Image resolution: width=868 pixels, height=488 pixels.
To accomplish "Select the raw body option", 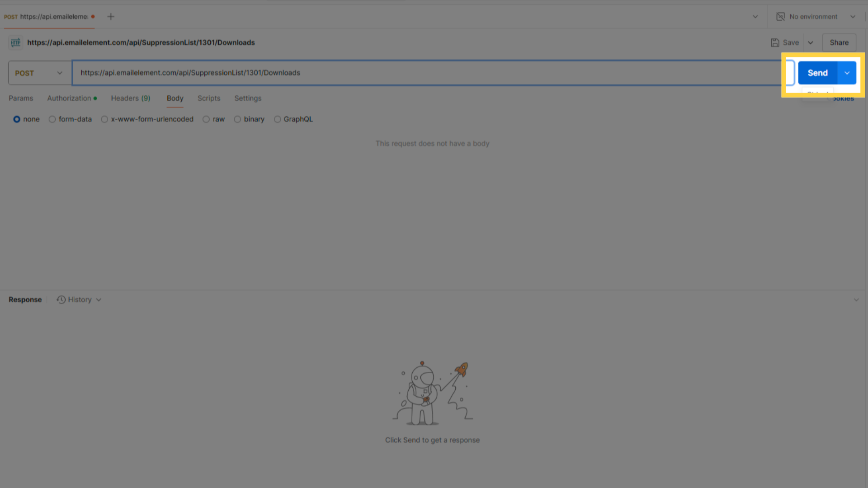I will [206, 119].
